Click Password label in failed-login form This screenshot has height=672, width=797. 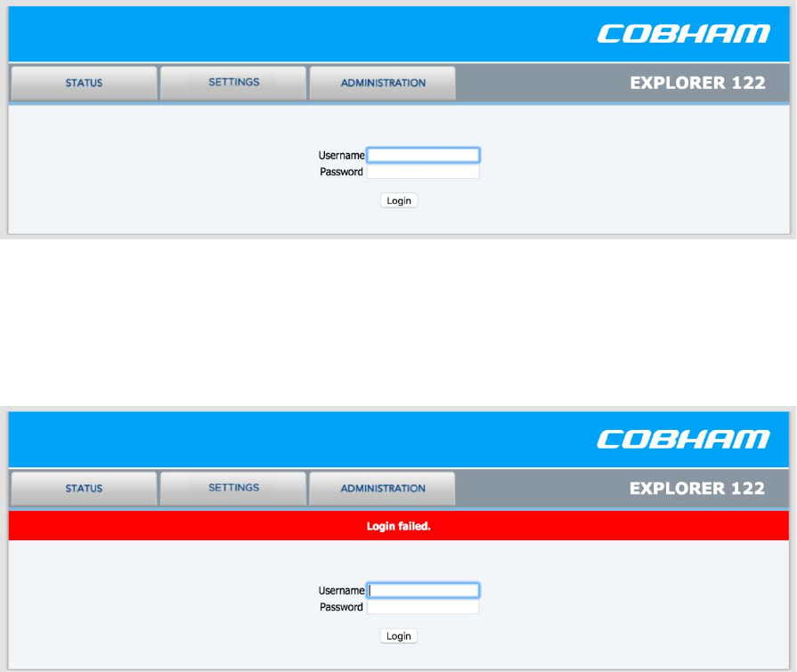341,607
